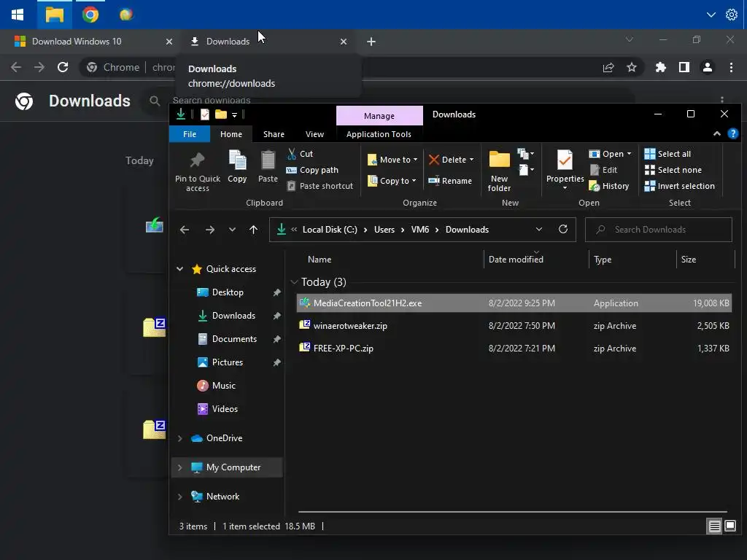747x560 pixels.
Task: Open the Easy access dropdown icon
Action: [525, 169]
